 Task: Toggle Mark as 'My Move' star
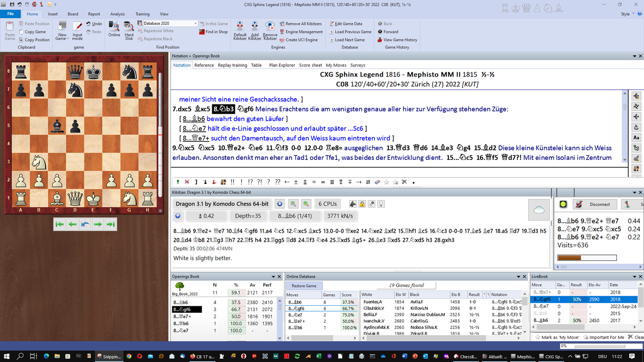[557, 337]
